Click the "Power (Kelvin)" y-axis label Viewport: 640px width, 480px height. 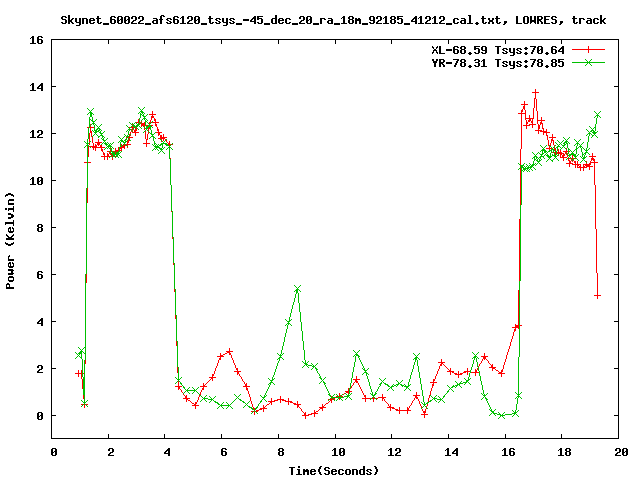pyautogui.click(x=10, y=241)
